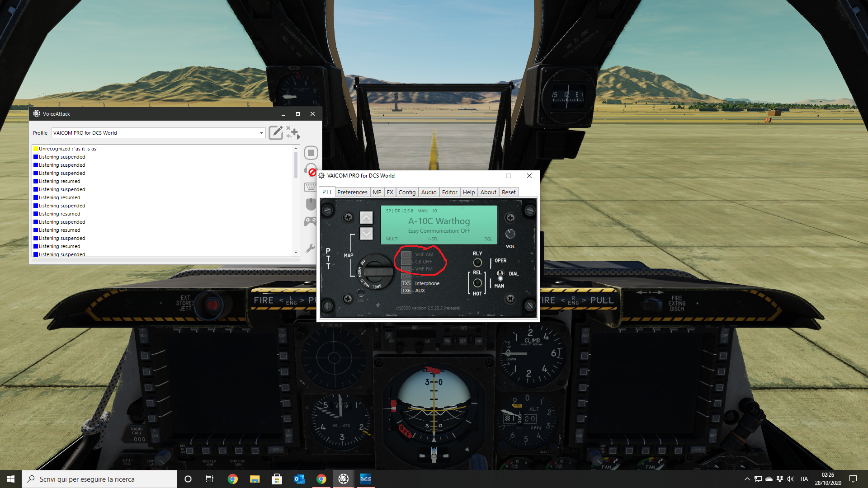Open the Reset tab in VAICOM
Image resolution: width=868 pixels, height=488 pixels.
(x=509, y=192)
